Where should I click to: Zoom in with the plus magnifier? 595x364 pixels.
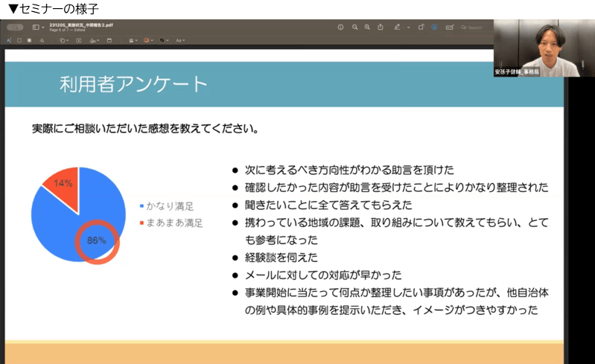pos(367,28)
